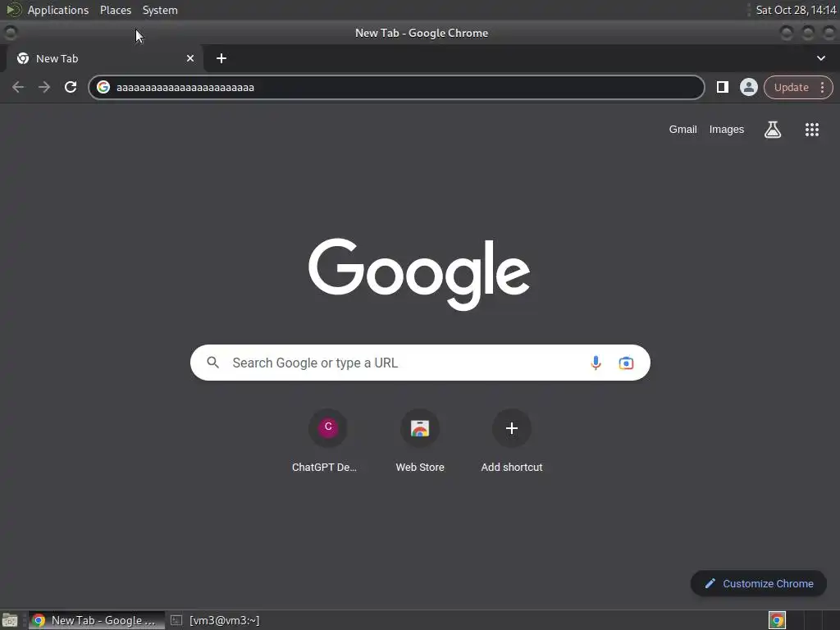
Task: Open the System menu
Action: click(160, 10)
